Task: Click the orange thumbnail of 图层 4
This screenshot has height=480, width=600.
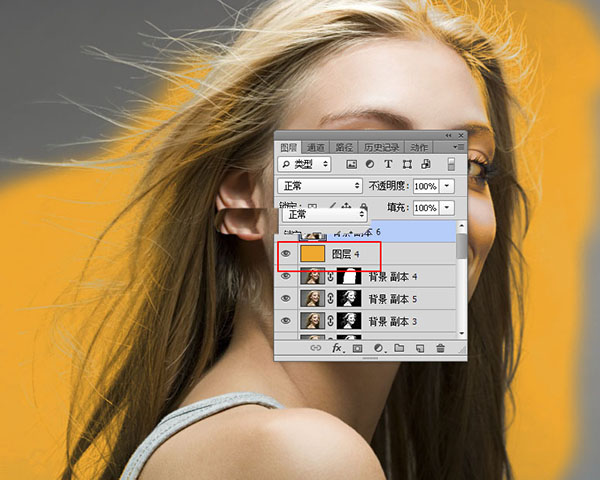Action: click(311, 255)
